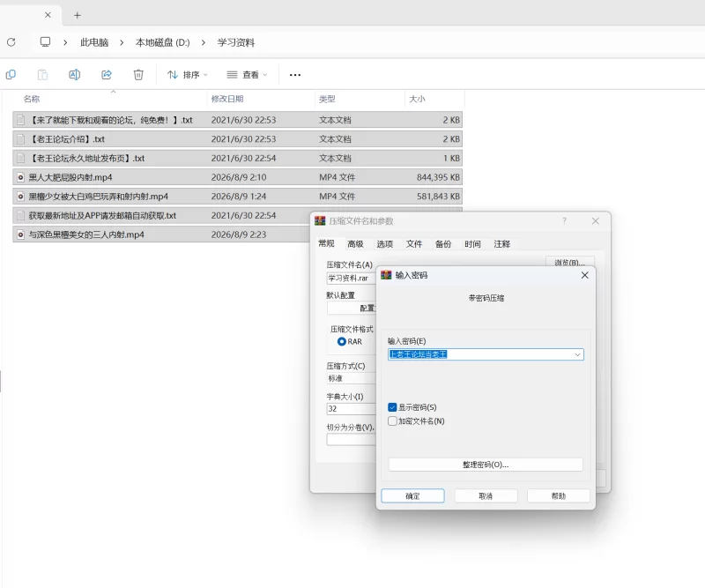Image resolution: width=705 pixels, height=588 pixels.
Task: Click the 配置 profiles button
Action: [x=351, y=308]
